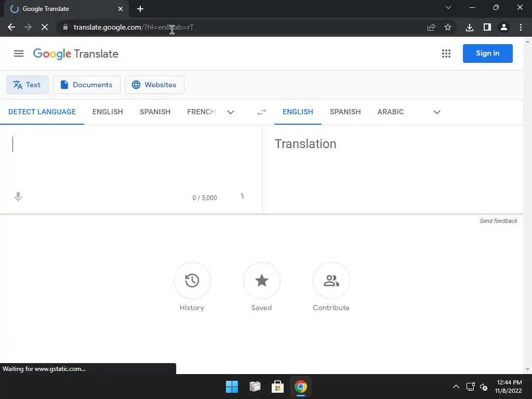This screenshot has width=532, height=399.
Task: Open the main hamburger menu
Action: 19,54
